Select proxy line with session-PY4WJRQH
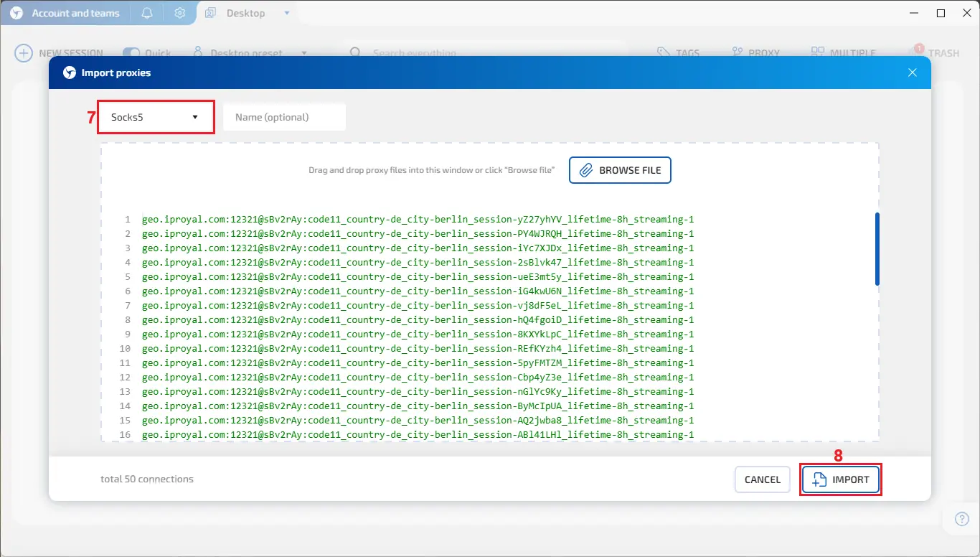 [418, 234]
